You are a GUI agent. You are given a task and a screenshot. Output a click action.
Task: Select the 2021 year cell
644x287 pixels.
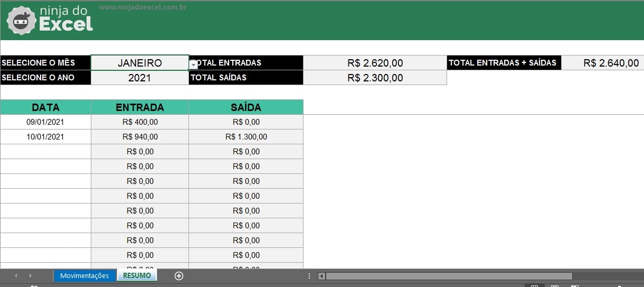139,78
